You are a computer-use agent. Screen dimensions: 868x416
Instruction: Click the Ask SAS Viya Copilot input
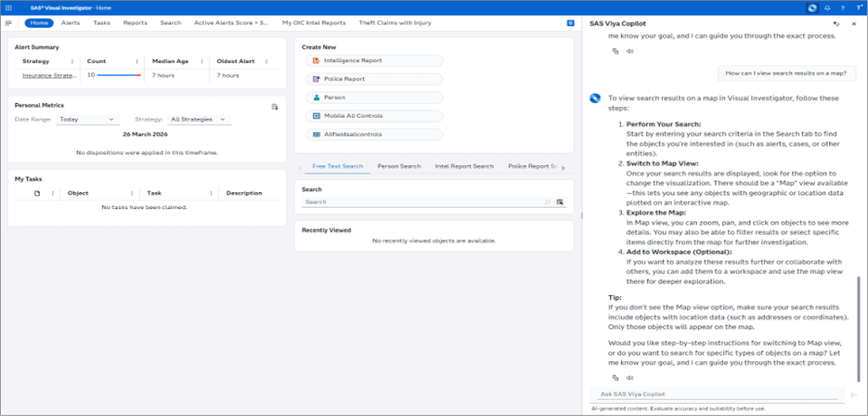point(718,395)
